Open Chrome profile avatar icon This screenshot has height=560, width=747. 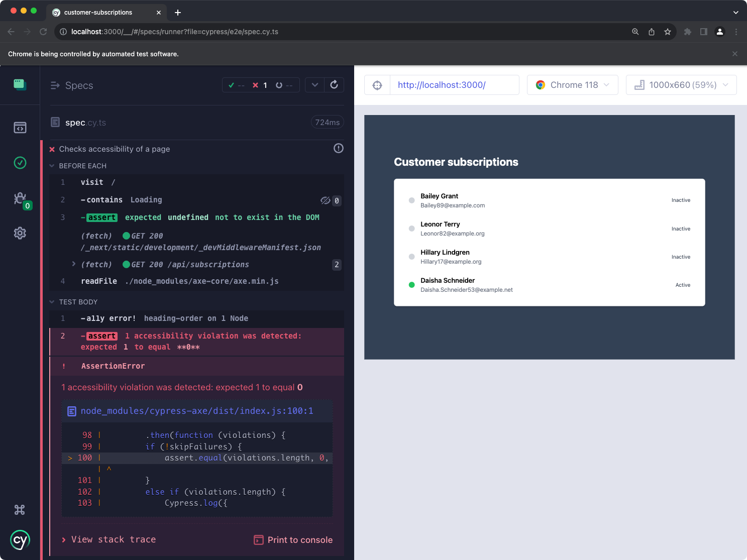click(720, 32)
